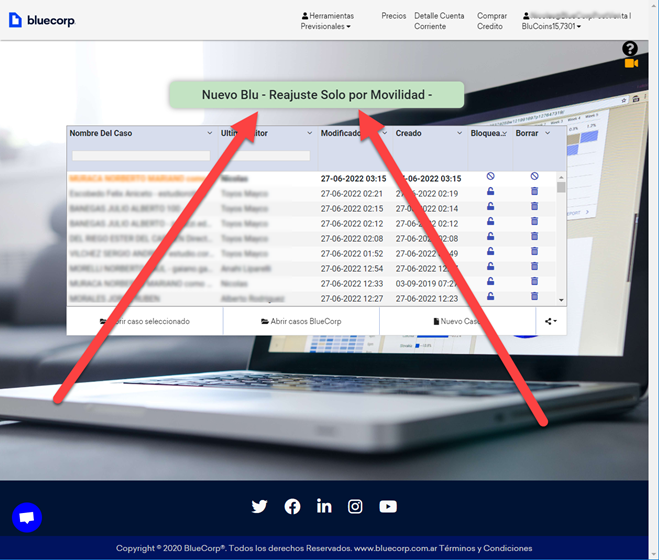Expand the BluCoins user account dropdown
Screen dimensions: 659x560
tap(577, 21)
